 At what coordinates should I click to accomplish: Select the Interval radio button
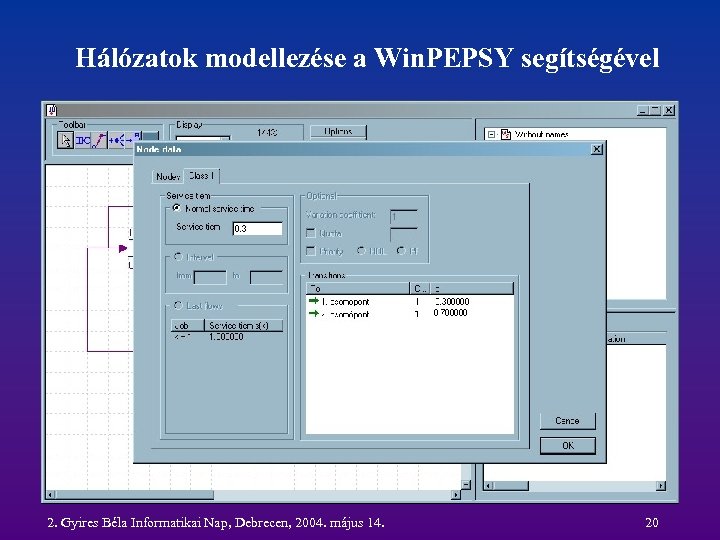[x=178, y=257]
